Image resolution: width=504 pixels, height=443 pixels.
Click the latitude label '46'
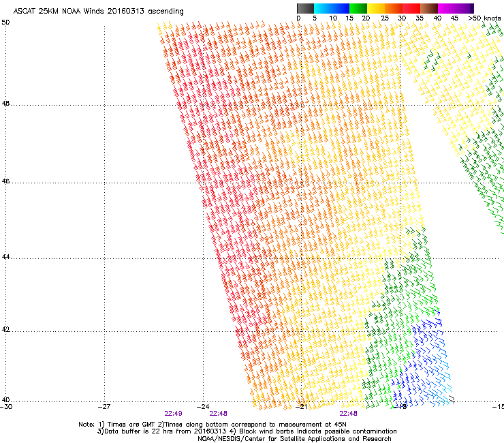click(5, 181)
